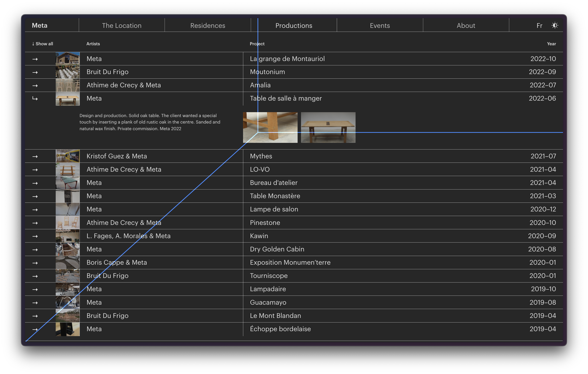This screenshot has height=374, width=588.
Task: Select the Productions tab
Action: 294,25
